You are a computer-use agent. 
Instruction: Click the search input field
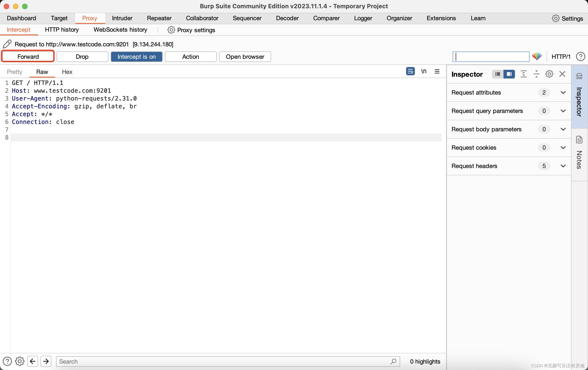point(226,361)
